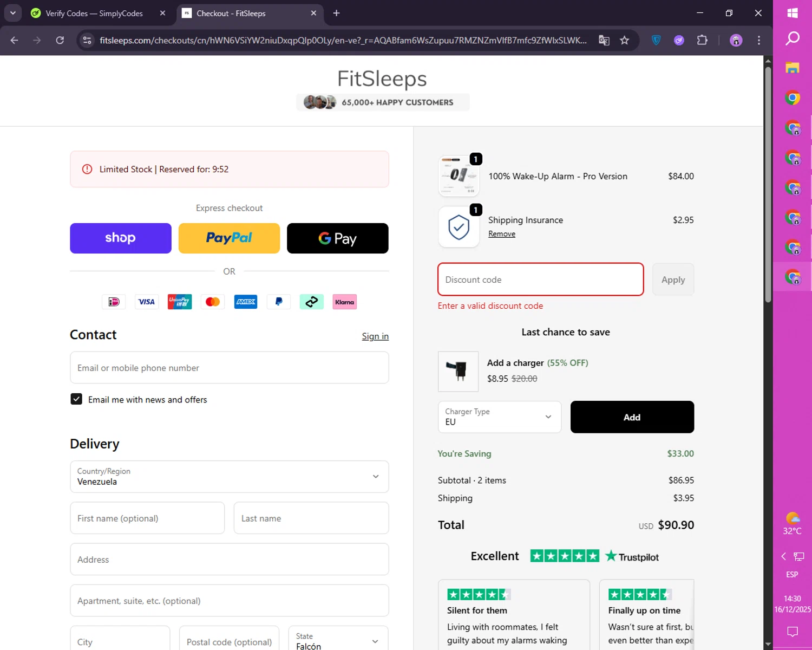Open the Charger Type dropdown

500,417
